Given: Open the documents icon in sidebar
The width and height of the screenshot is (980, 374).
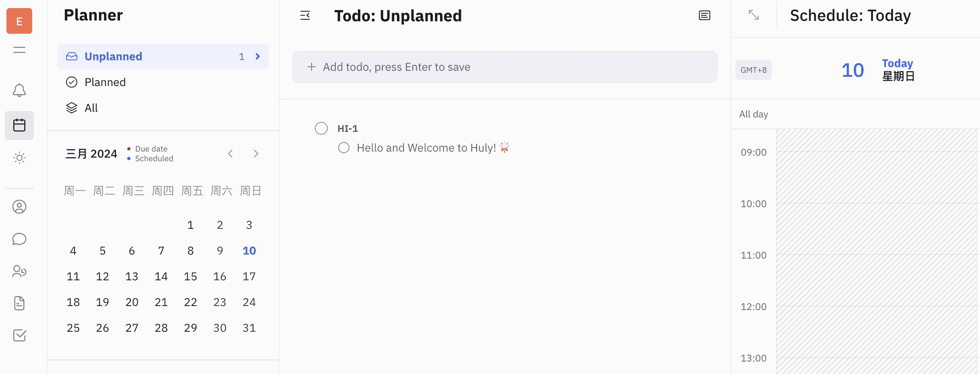Looking at the screenshot, I should (19, 303).
